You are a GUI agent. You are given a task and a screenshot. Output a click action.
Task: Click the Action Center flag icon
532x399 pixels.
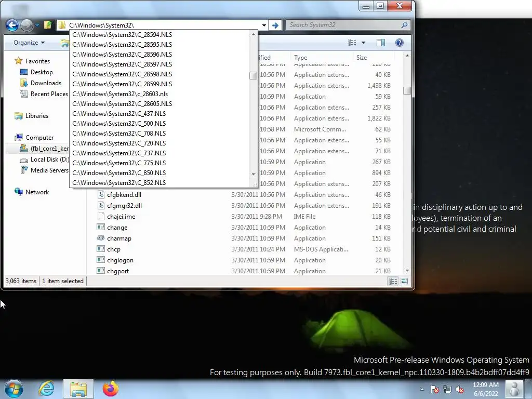[435, 389]
